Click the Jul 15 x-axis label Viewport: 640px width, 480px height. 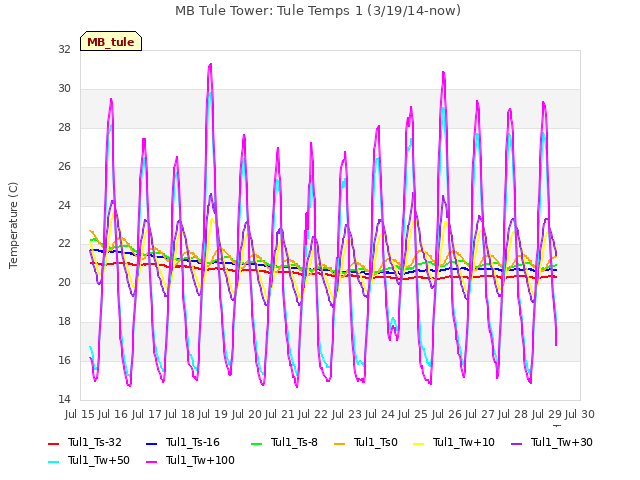point(80,414)
